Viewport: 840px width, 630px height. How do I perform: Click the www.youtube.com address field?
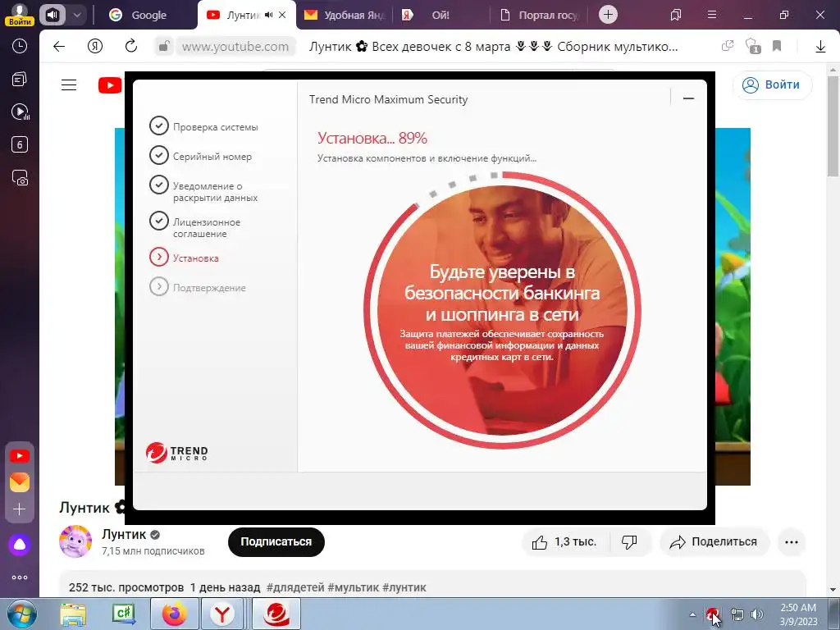tap(235, 47)
